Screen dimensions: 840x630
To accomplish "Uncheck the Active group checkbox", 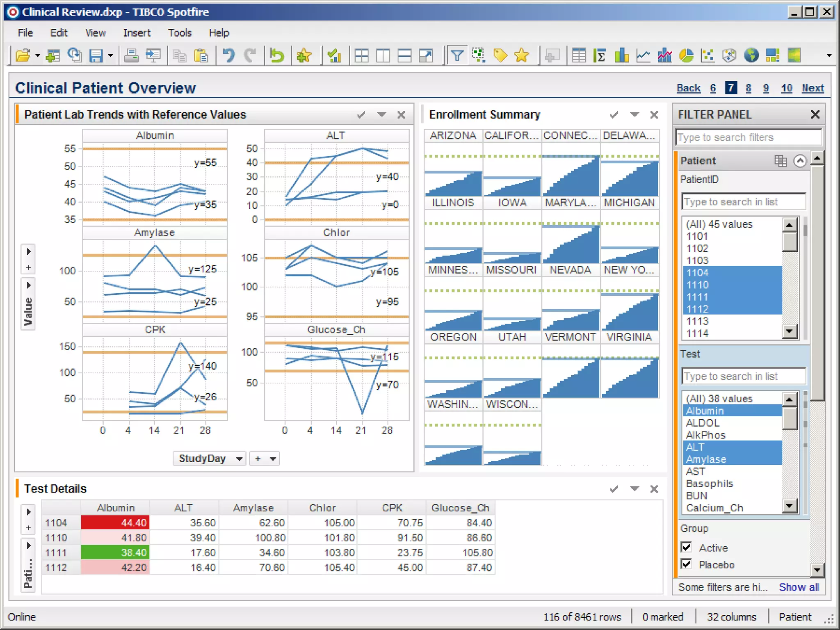I will click(686, 547).
